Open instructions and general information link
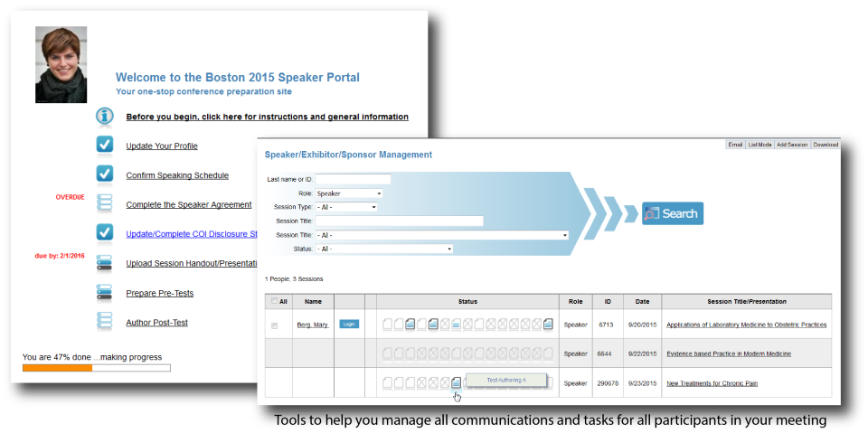The height and width of the screenshot is (433, 868). tap(268, 117)
